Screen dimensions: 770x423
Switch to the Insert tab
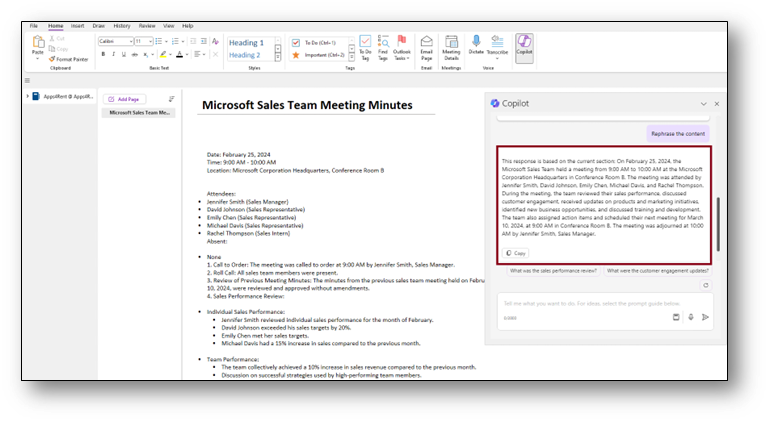point(78,26)
